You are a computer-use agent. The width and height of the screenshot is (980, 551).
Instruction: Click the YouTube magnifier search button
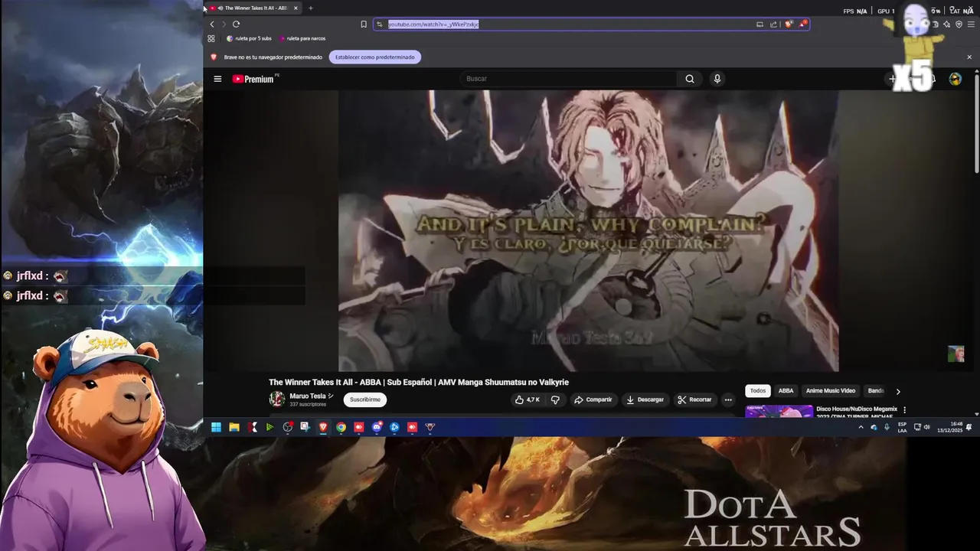click(x=690, y=79)
